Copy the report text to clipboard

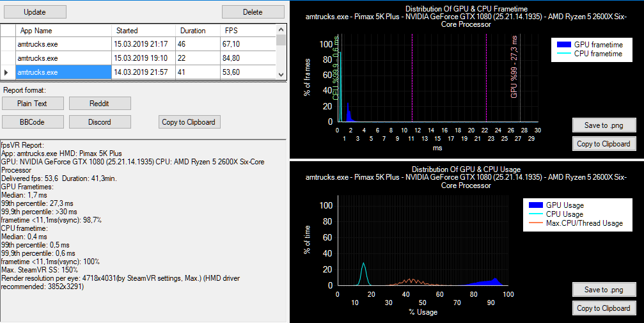coord(189,122)
